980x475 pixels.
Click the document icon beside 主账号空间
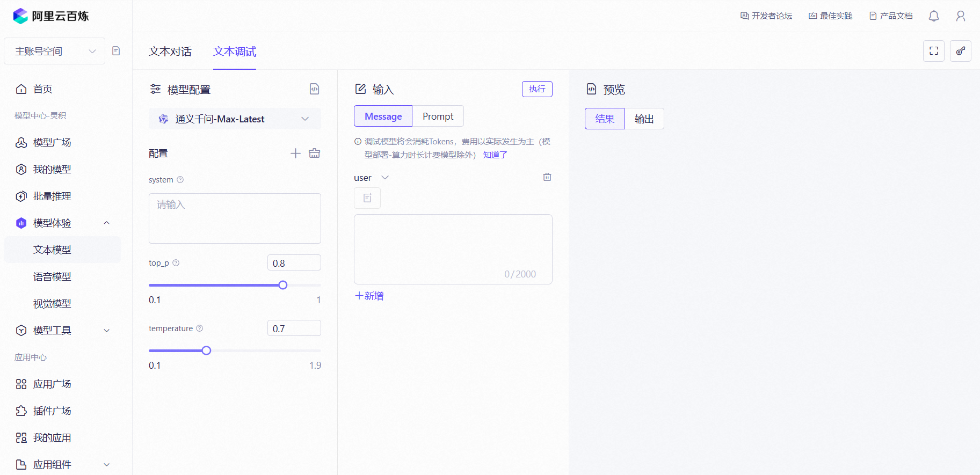click(116, 51)
